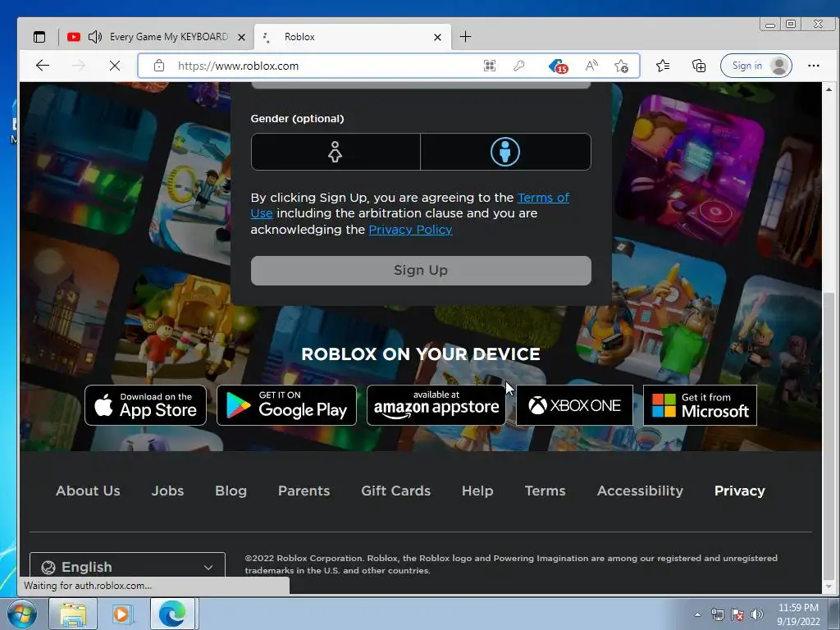
Task: Open the Action Center flag icon
Action: pyautogui.click(x=737, y=614)
